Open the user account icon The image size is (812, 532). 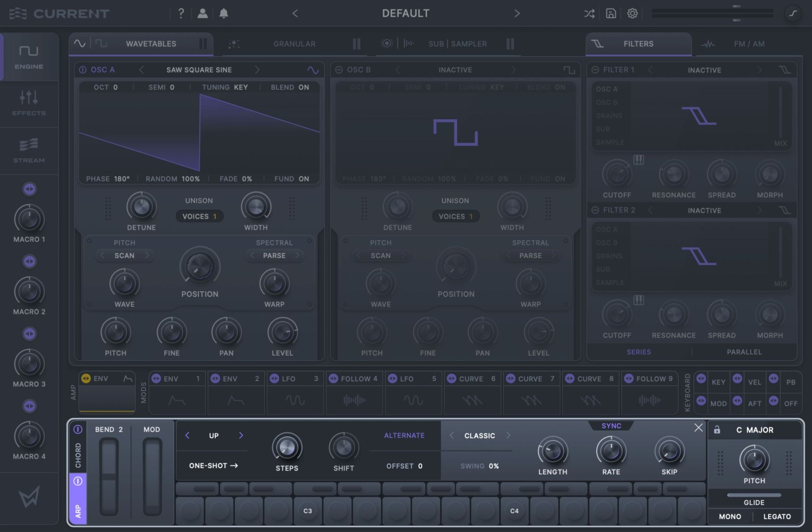[x=203, y=13]
